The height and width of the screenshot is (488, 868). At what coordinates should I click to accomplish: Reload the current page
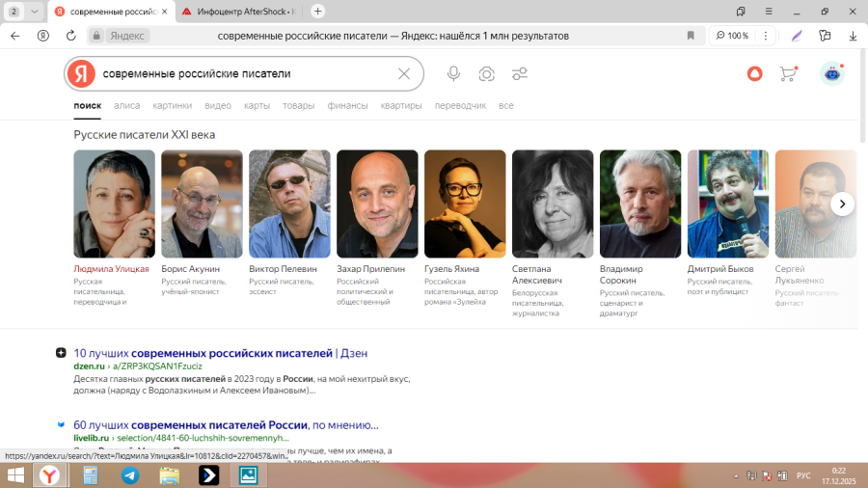tap(70, 36)
